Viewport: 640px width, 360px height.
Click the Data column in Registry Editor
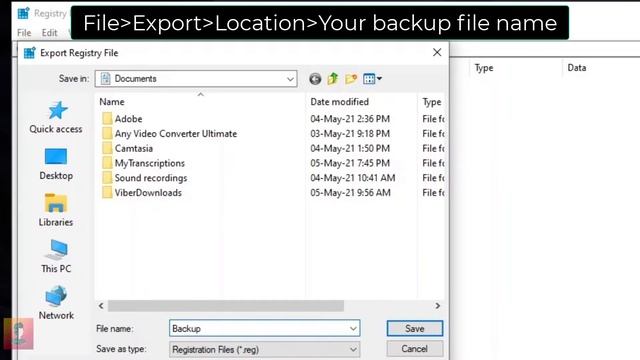pyautogui.click(x=577, y=68)
